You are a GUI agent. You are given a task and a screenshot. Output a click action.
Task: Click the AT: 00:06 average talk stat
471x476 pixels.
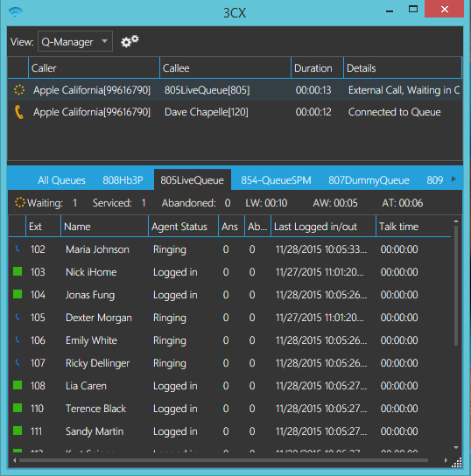click(403, 203)
